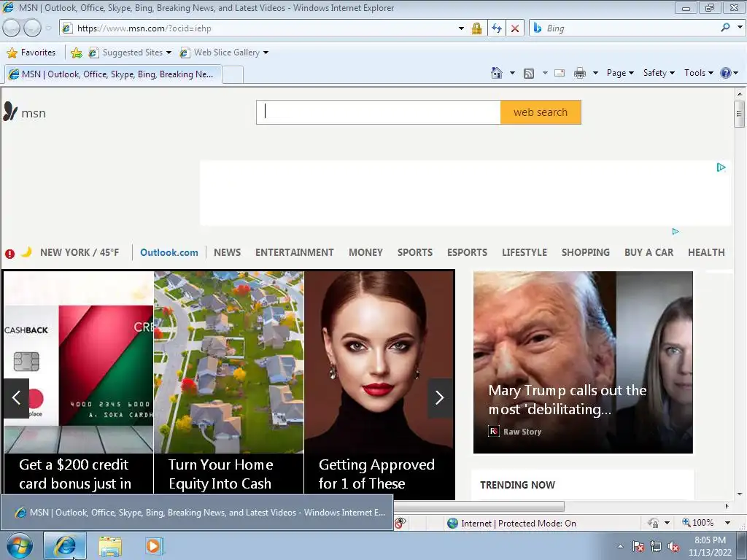Click the AdChoices icon on banner ad

tap(721, 167)
